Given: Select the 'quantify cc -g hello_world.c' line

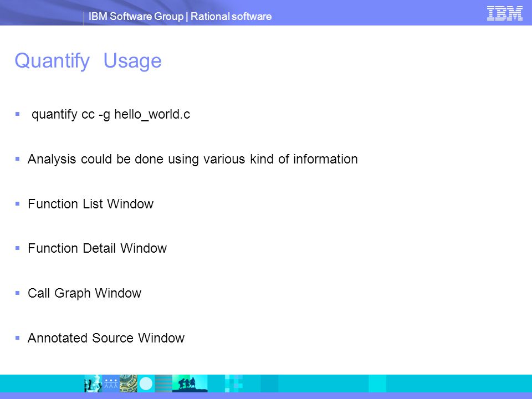Looking at the screenshot, I should pyautogui.click(x=111, y=114).
